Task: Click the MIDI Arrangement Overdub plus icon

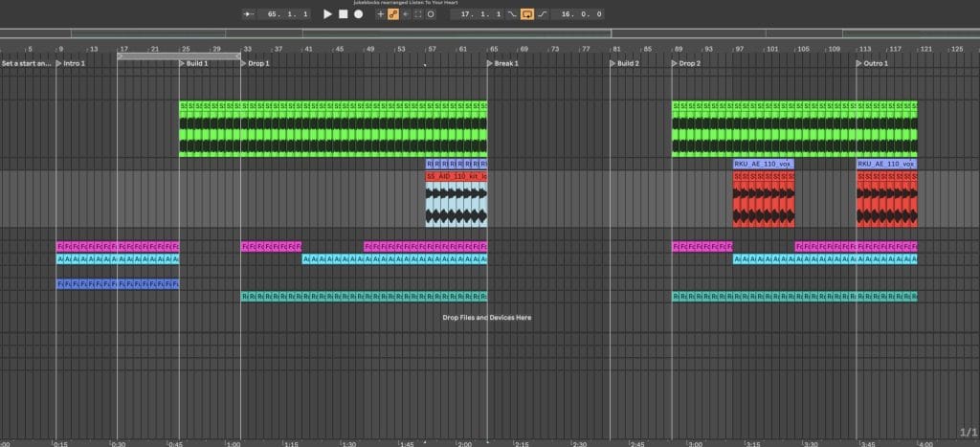Action: [380, 14]
